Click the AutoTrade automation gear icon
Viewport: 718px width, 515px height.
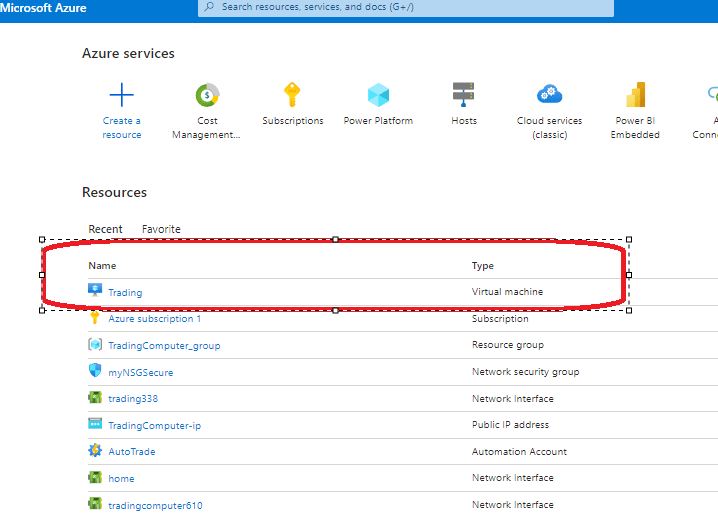(95, 451)
